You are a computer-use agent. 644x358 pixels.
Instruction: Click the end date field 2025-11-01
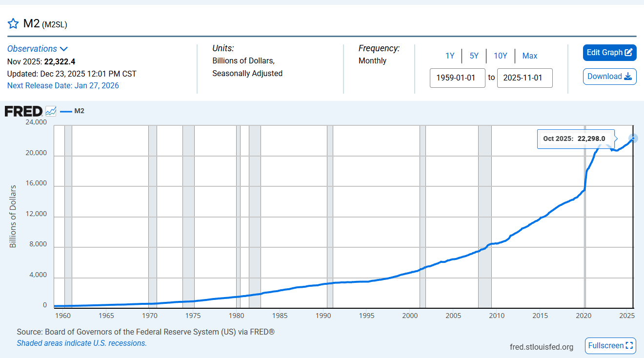click(524, 78)
